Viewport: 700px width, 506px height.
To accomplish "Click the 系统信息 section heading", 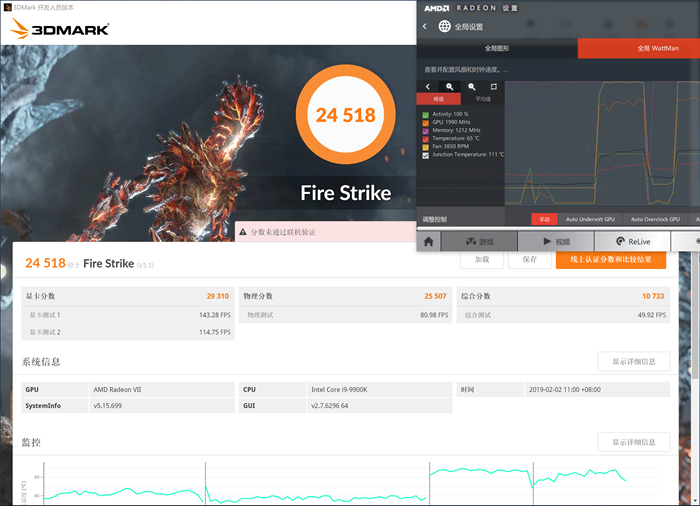I will coord(41,362).
